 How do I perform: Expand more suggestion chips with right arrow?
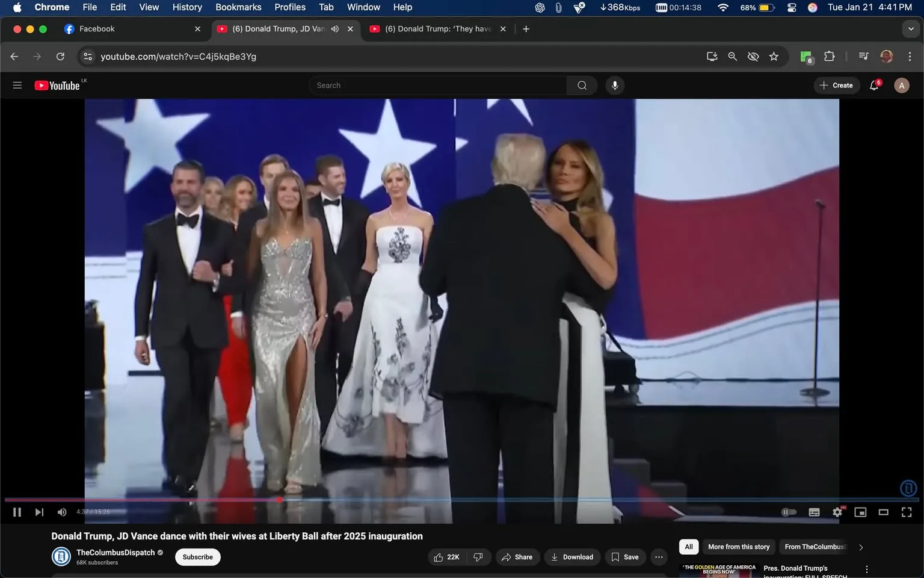point(860,547)
